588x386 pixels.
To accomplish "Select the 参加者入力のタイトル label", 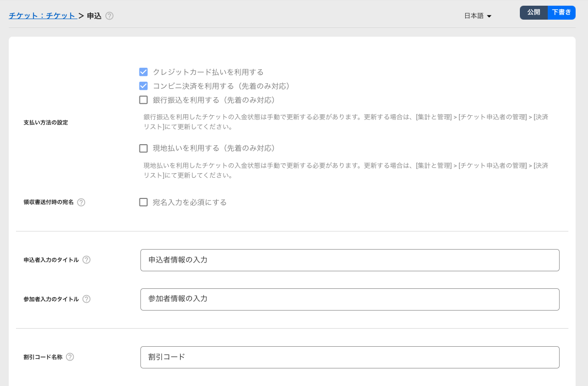I will click(51, 299).
